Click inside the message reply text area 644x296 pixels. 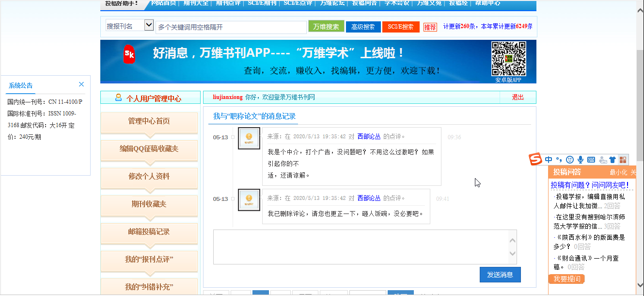361,247
